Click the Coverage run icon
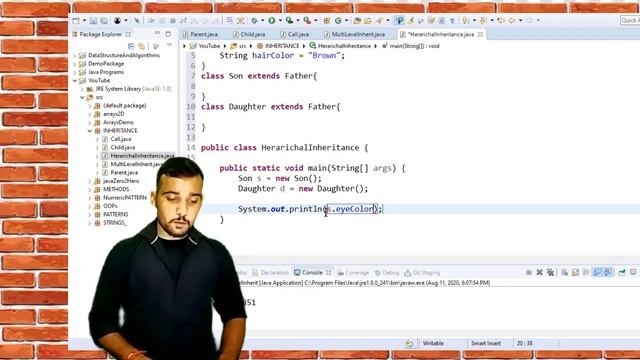 pos(289,20)
